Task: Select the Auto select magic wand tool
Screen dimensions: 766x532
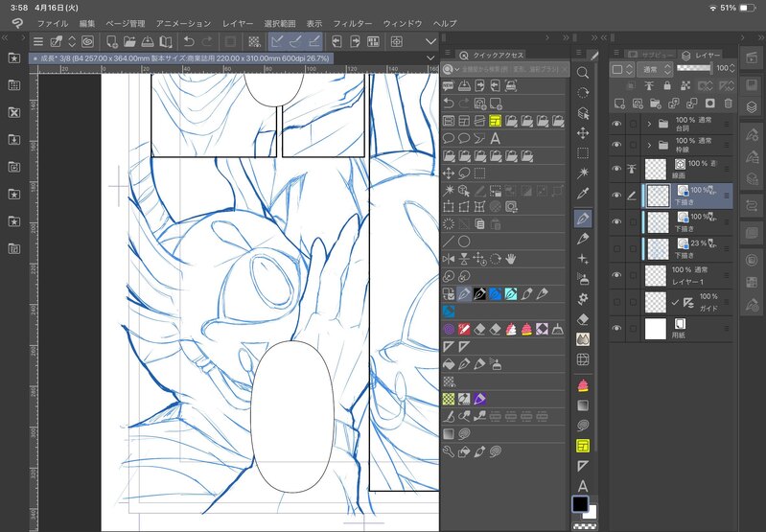Action: pos(583,173)
